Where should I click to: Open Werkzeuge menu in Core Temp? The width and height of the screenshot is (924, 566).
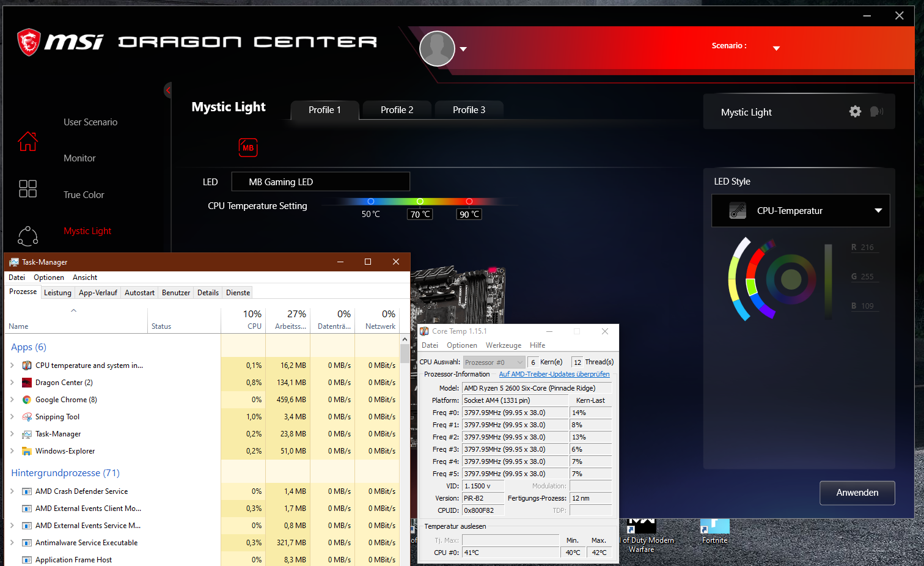coord(504,345)
